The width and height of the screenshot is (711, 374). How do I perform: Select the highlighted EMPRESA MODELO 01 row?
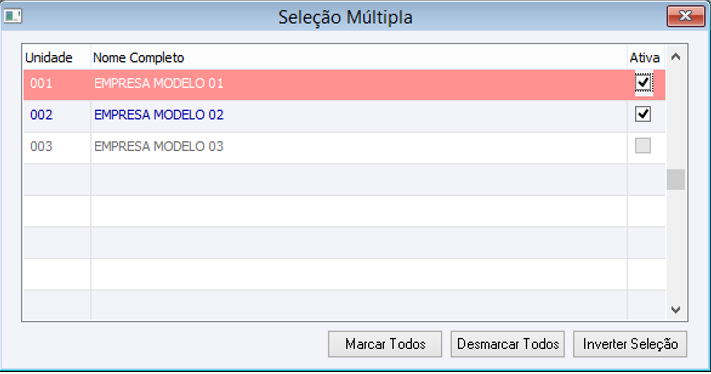coord(344,84)
